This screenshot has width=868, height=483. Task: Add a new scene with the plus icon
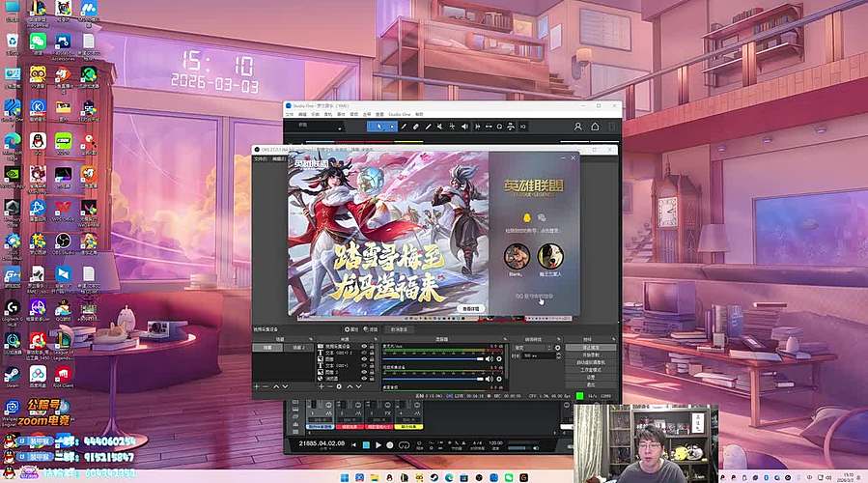pyautogui.click(x=256, y=386)
